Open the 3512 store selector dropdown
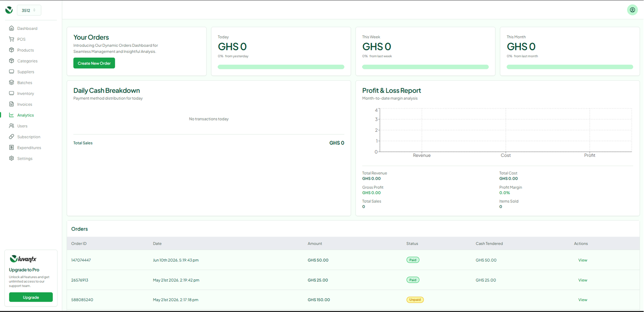644x312 pixels. click(x=29, y=10)
